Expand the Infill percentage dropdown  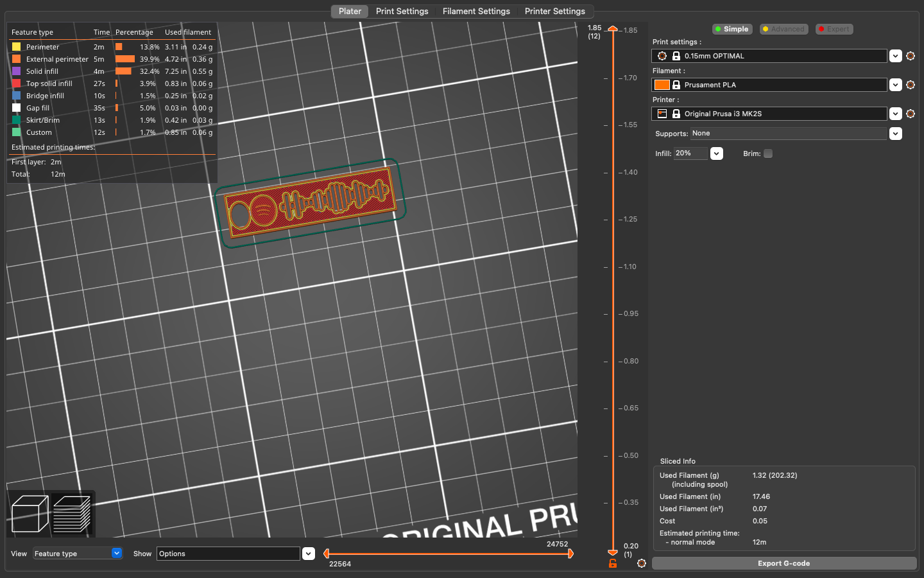point(717,153)
